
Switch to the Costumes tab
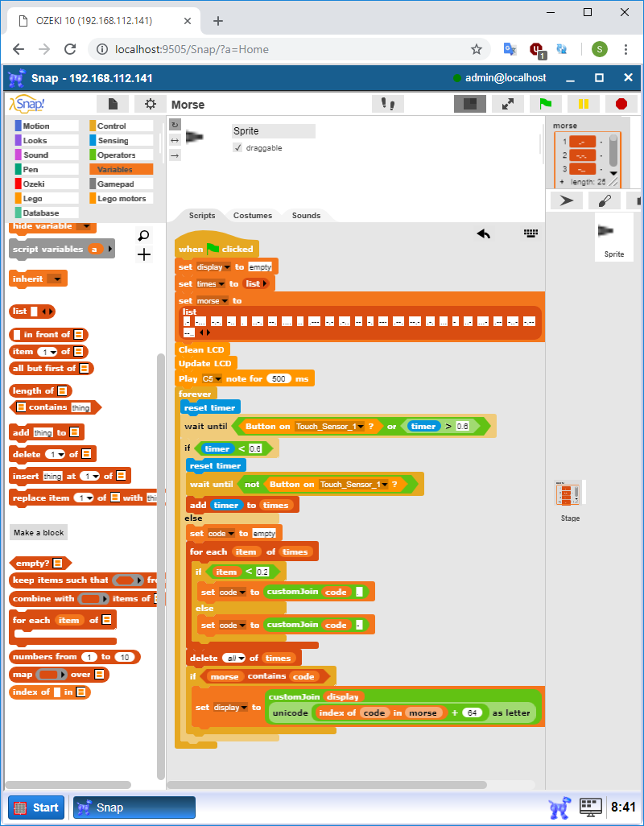click(252, 215)
